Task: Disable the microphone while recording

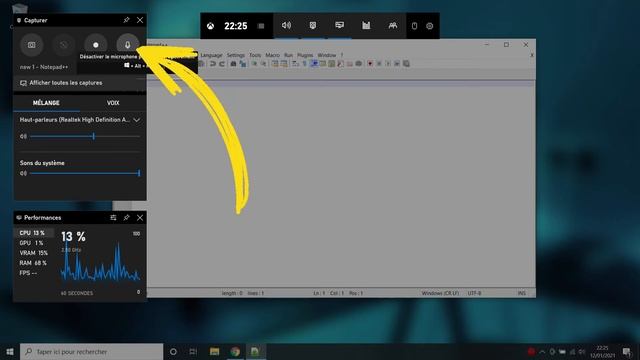Action: [127, 45]
